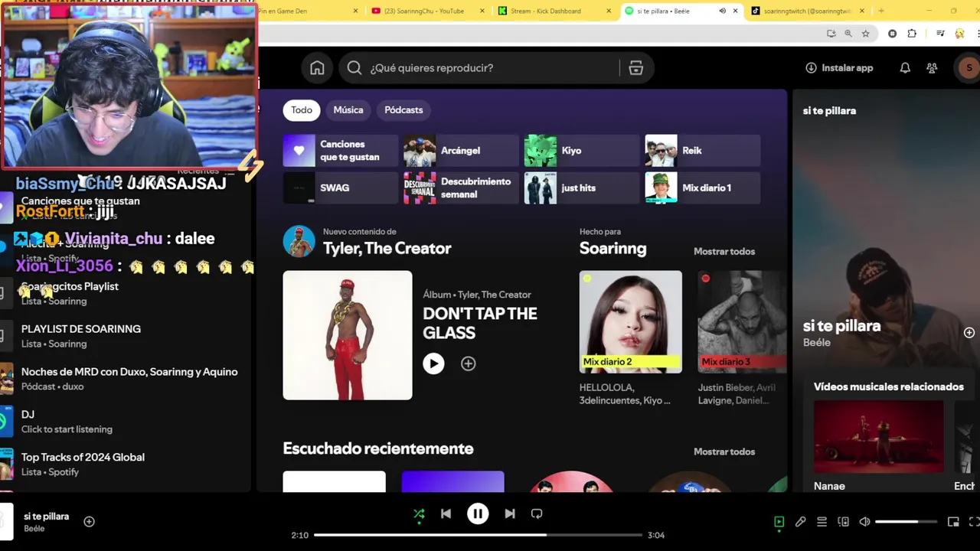This screenshot has width=980, height=551.
Task: Open the Album • Tyler, The Creator label
Action: 477,295
